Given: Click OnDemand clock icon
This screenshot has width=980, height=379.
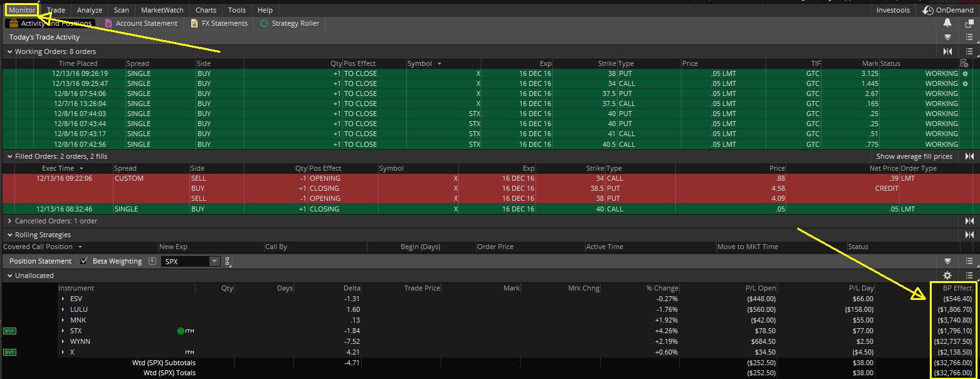Looking at the screenshot, I should tap(929, 10).
